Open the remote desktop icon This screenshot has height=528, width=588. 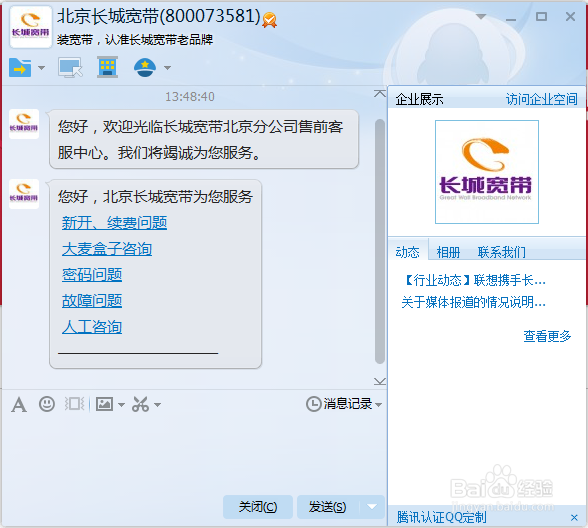click(70, 68)
